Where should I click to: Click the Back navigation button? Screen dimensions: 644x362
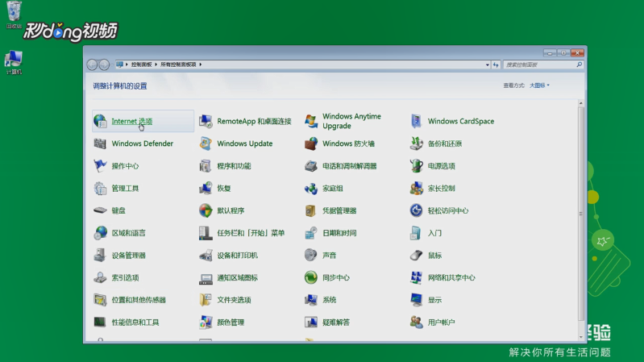click(92, 64)
